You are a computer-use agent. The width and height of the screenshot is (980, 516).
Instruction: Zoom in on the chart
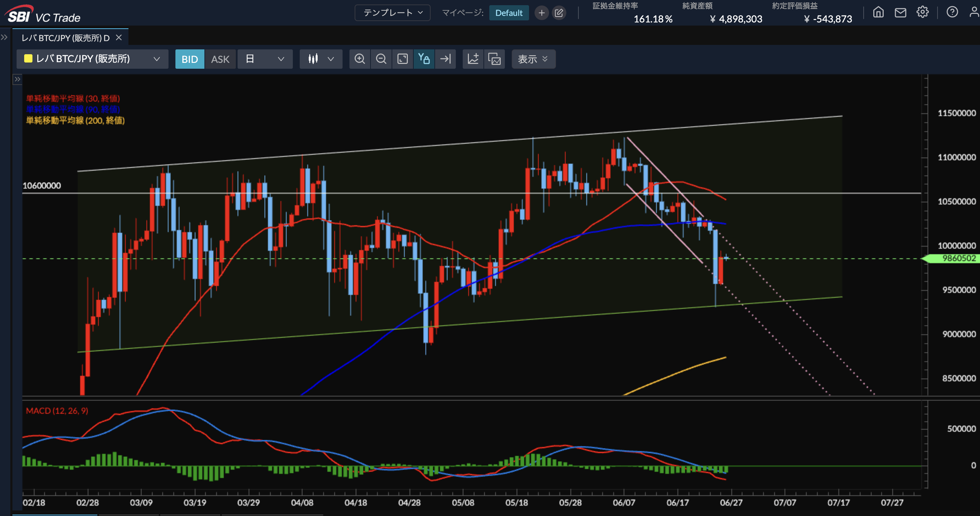pyautogui.click(x=359, y=59)
